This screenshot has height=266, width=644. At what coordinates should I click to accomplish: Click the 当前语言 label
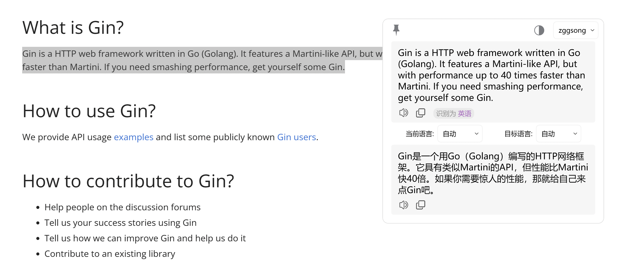[420, 134]
